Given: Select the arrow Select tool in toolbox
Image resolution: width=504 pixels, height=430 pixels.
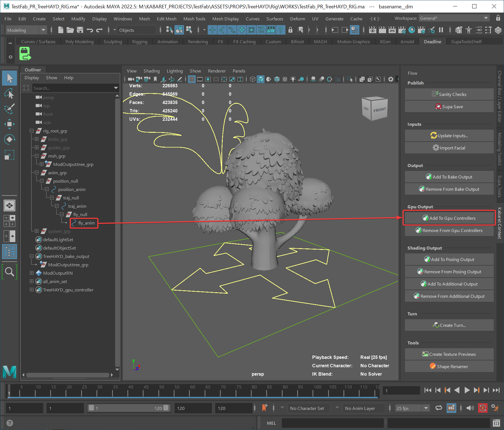Looking at the screenshot, I should (9, 78).
